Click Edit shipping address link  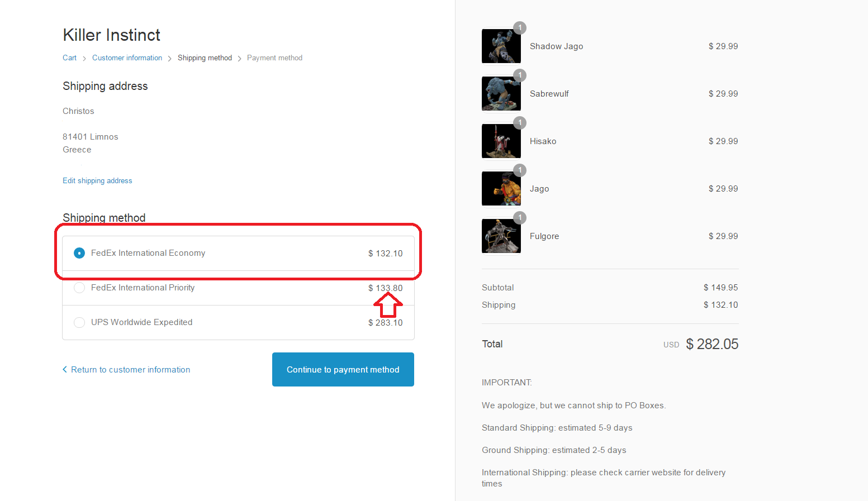click(97, 180)
